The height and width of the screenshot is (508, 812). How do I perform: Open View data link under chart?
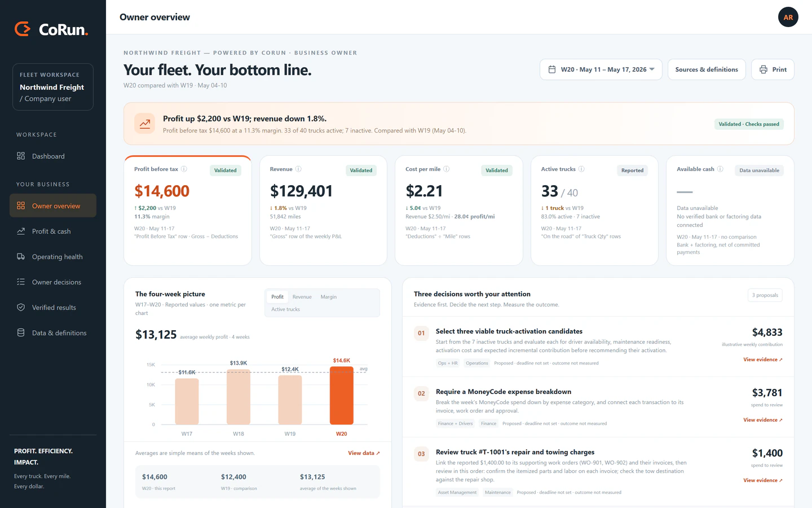[x=364, y=453]
